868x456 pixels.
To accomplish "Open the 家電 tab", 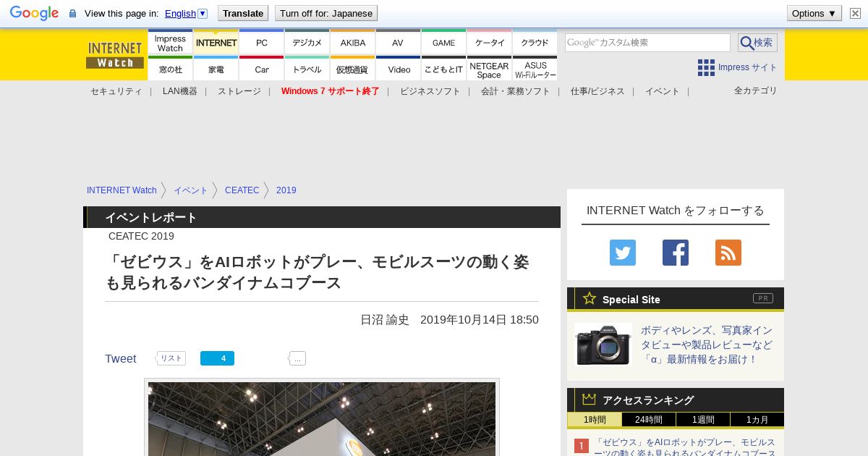I will (216, 69).
